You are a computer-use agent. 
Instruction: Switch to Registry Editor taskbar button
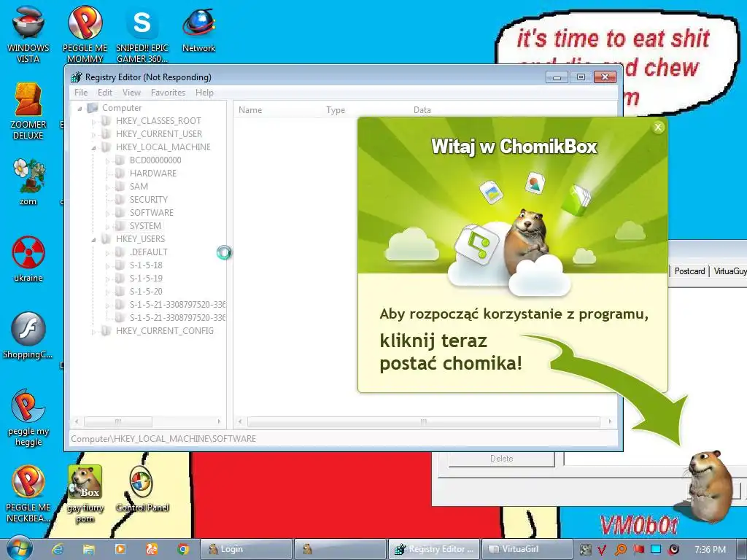[434, 549]
